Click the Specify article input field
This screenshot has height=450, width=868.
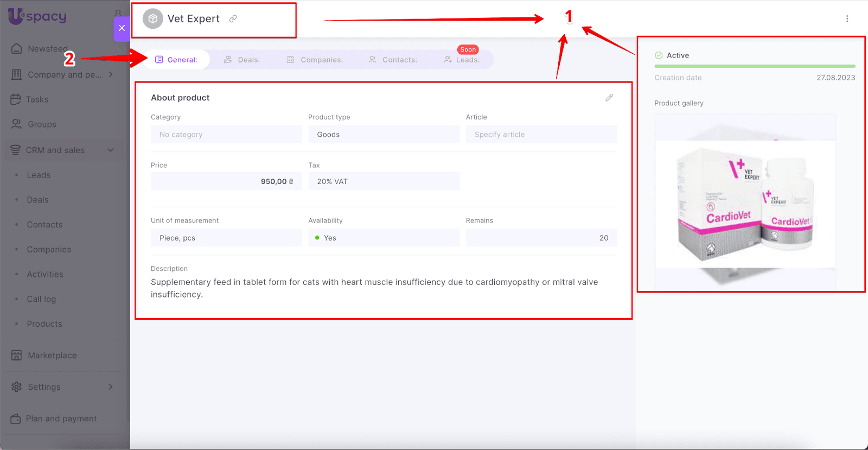coord(541,135)
